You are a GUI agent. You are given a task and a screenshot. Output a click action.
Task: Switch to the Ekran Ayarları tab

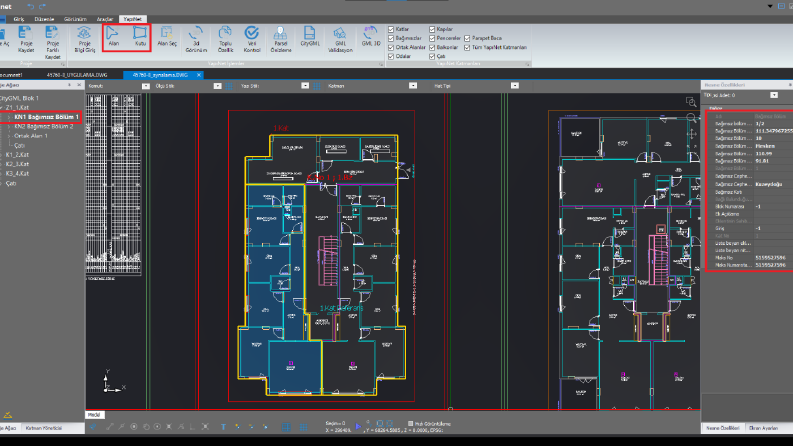[x=763, y=428]
